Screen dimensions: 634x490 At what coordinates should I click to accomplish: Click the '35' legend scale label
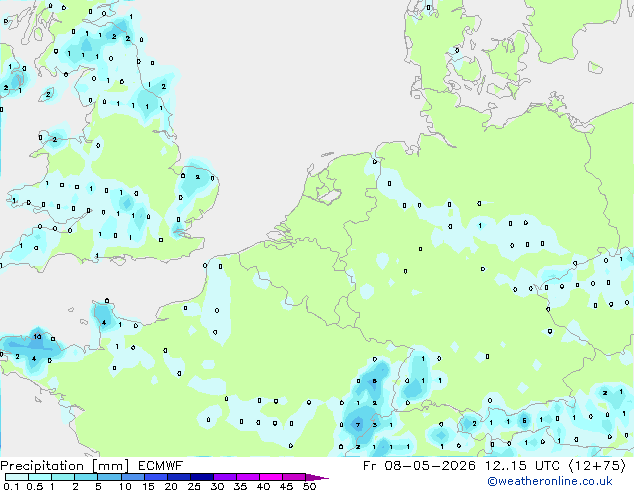[240, 486]
